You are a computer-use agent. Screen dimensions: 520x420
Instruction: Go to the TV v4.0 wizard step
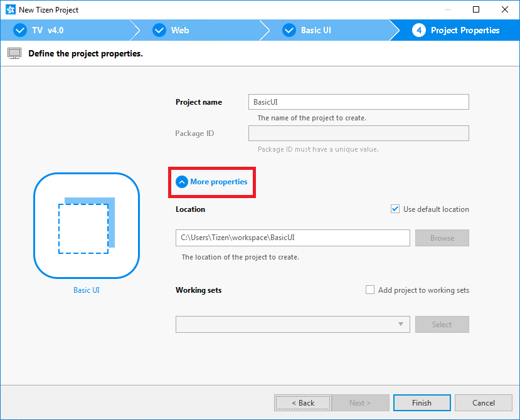click(x=48, y=30)
